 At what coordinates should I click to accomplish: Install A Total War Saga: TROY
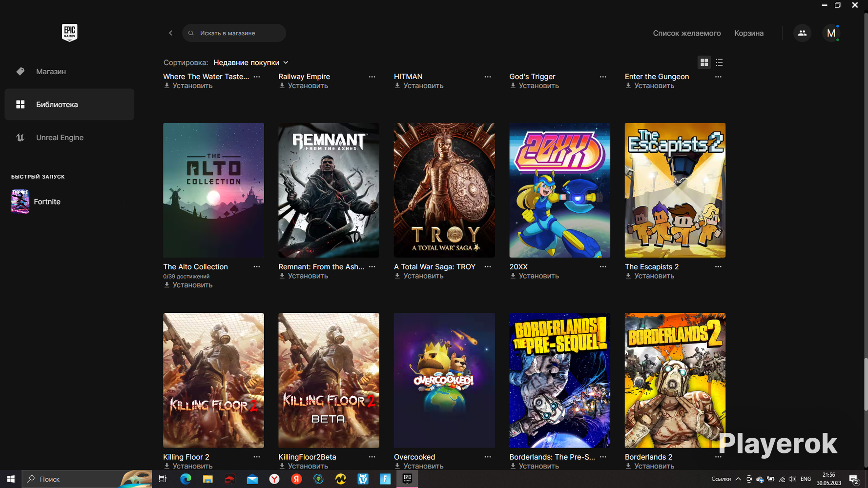(x=419, y=276)
